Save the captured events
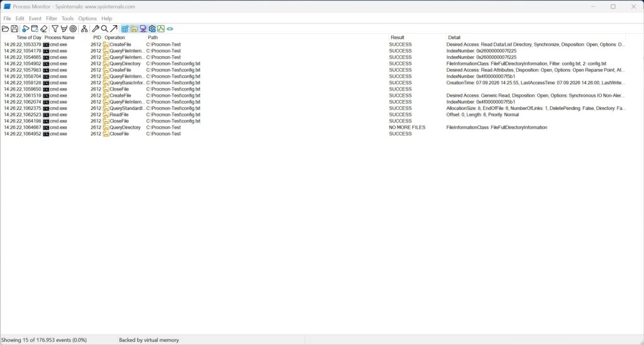The height and width of the screenshot is (345, 644). 14,29
